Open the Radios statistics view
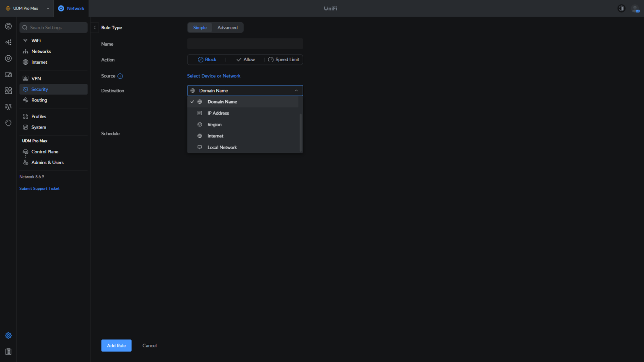Image resolution: width=644 pixels, height=362 pixels. pos(8,107)
